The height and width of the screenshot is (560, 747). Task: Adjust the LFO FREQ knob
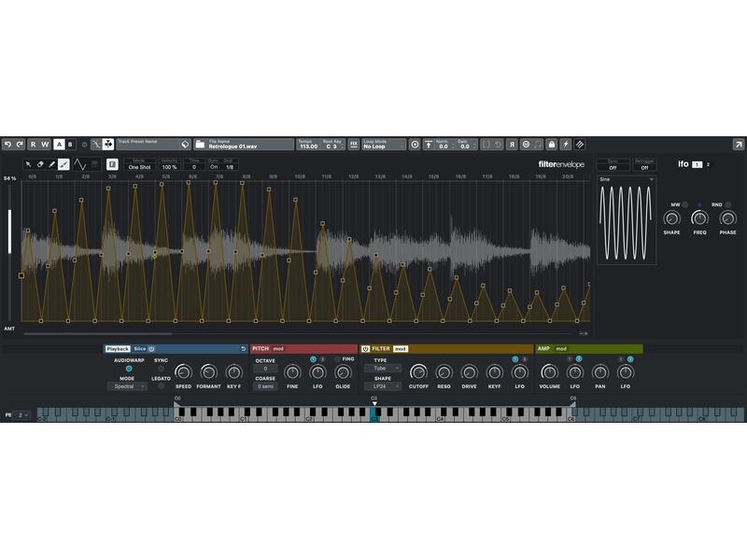[699, 218]
